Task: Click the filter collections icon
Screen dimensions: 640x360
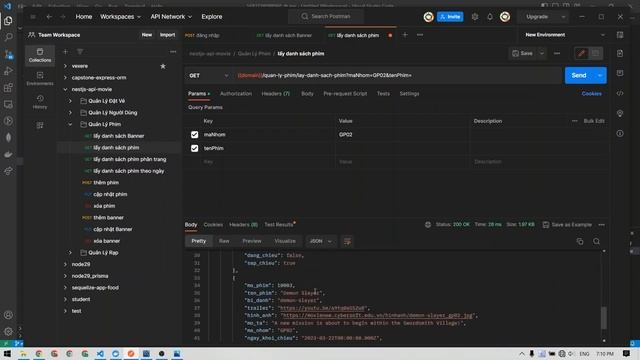Action: (x=80, y=52)
